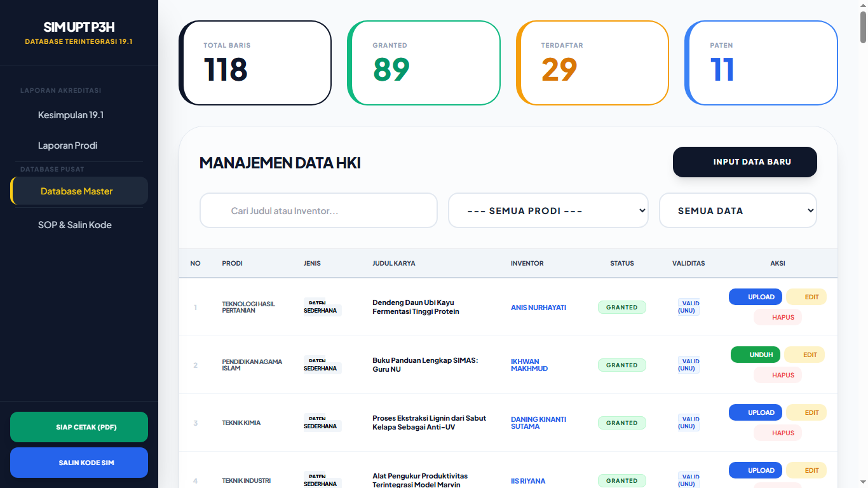The height and width of the screenshot is (488, 868).
Task: Click the INVENTOR column header
Action: click(527, 263)
